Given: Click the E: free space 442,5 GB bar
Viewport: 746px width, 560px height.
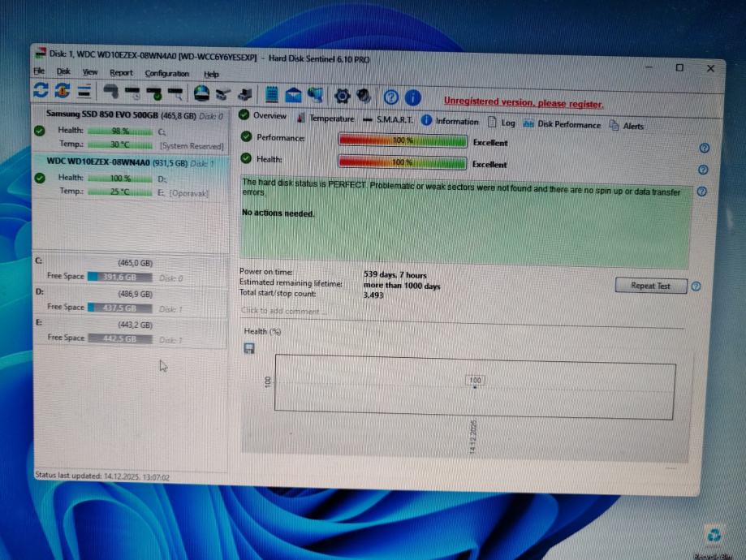Looking at the screenshot, I should click(x=120, y=338).
